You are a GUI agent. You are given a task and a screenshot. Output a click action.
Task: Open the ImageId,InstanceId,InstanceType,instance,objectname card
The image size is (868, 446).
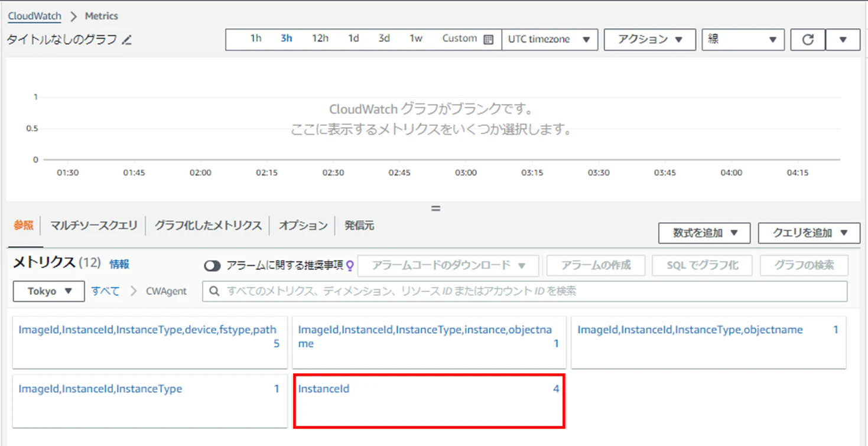(429, 343)
